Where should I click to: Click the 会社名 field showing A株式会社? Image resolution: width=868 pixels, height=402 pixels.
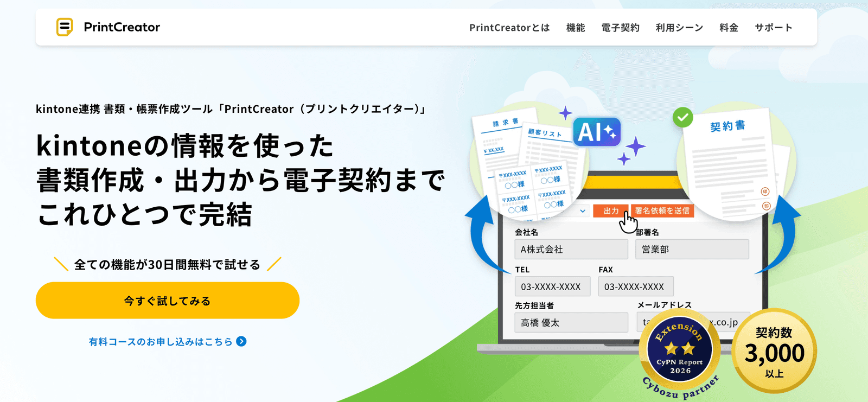pyautogui.click(x=571, y=250)
